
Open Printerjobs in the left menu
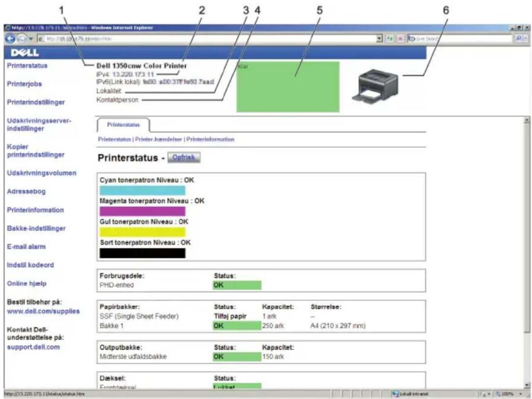24,84
